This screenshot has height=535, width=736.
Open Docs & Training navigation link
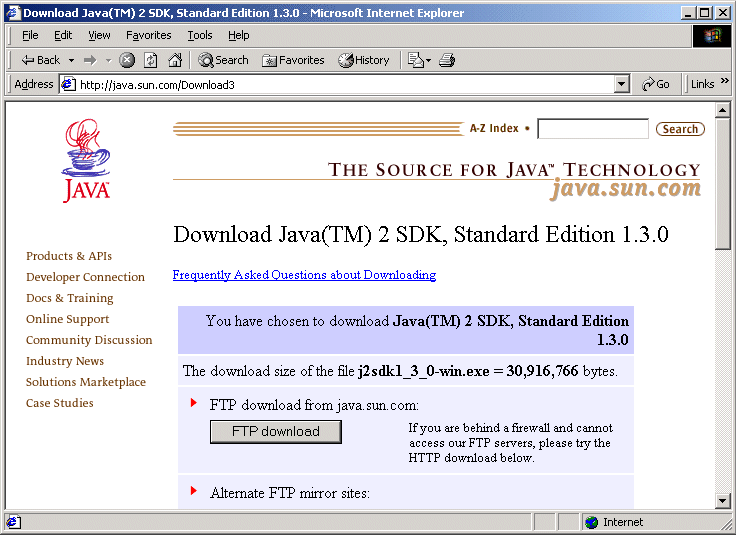point(69,298)
